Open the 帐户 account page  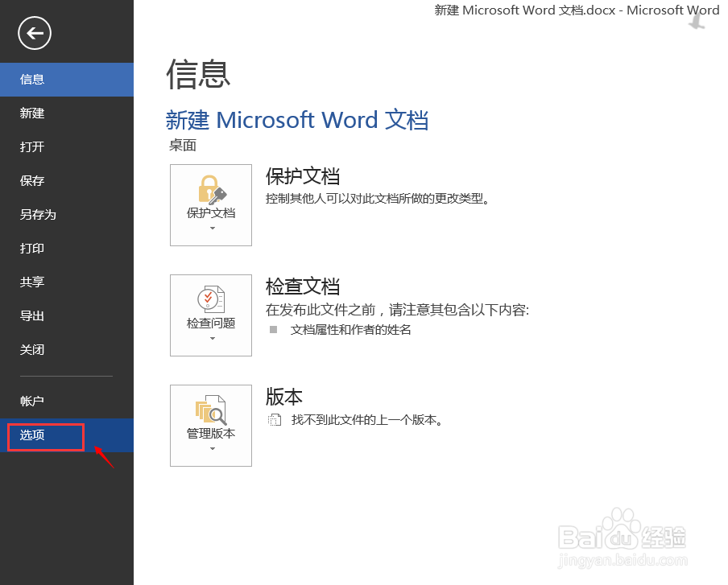tap(32, 401)
